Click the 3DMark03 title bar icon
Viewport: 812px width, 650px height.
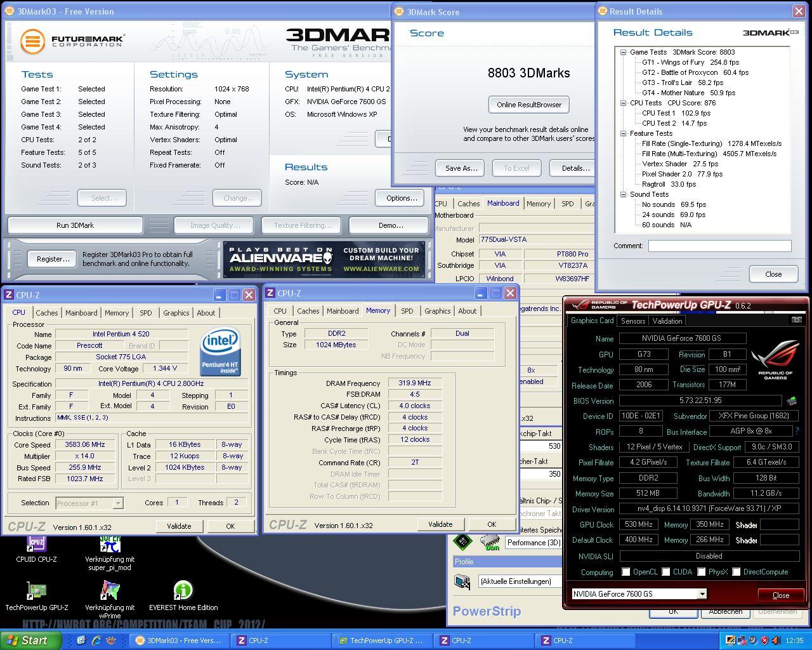(x=10, y=11)
